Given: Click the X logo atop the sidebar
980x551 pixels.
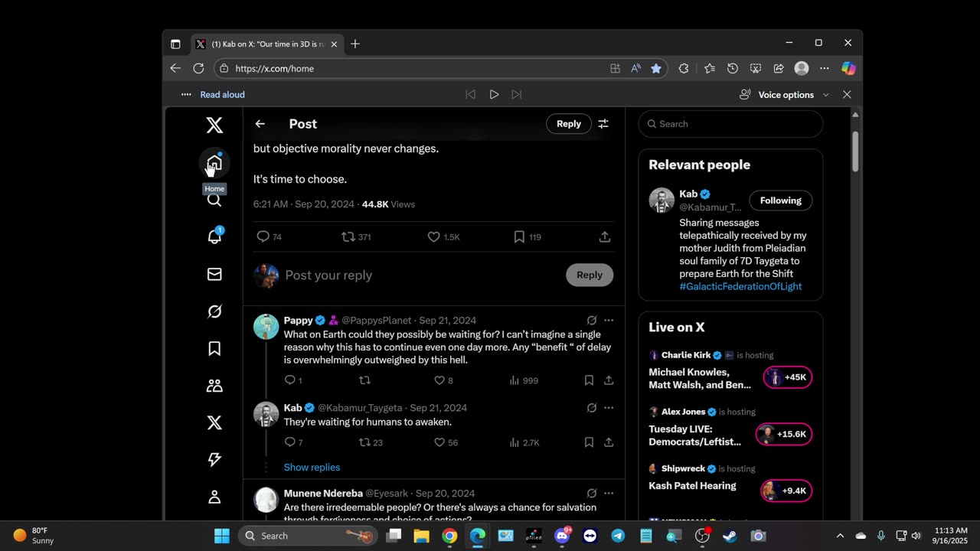Looking at the screenshot, I should [x=214, y=126].
